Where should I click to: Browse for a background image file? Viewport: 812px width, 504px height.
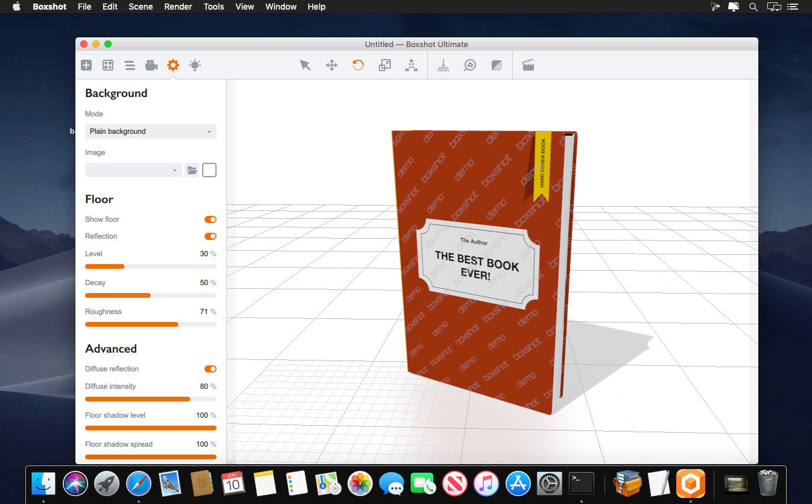[x=192, y=170]
